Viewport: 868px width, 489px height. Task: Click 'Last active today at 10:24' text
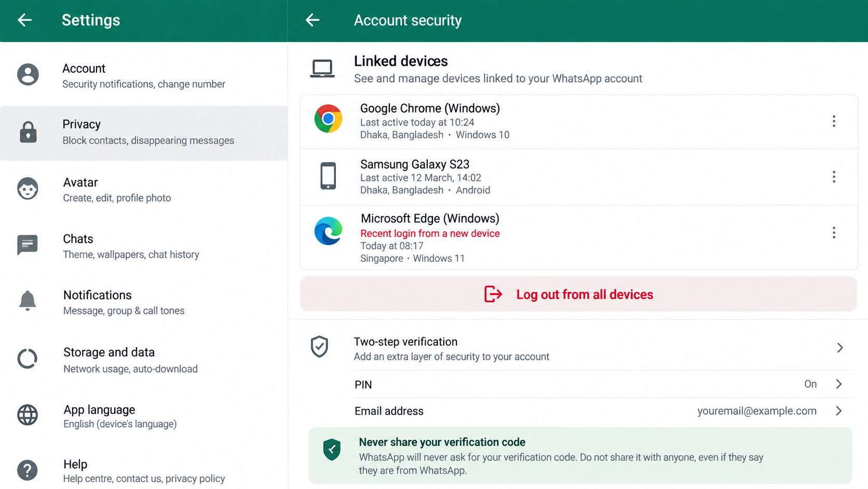click(x=417, y=122)
